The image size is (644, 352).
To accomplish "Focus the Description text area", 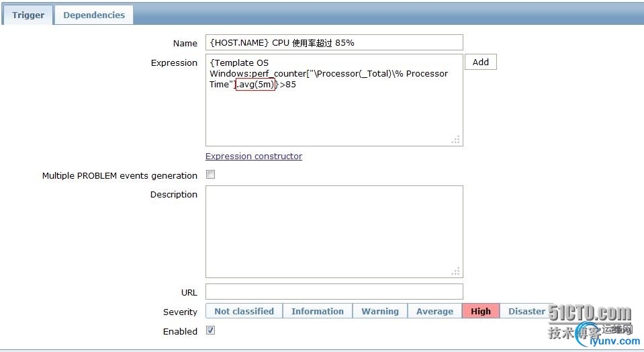I will [x=334, y=232].
